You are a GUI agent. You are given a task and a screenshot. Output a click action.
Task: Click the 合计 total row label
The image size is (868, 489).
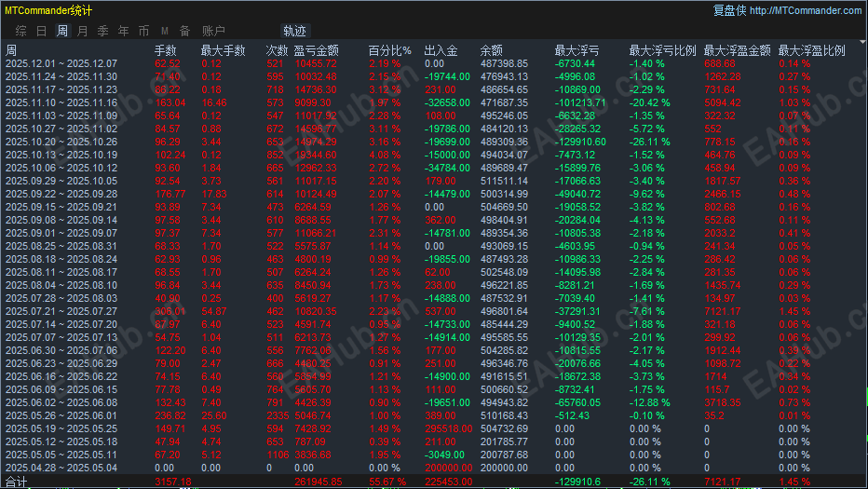pos(16,482)
